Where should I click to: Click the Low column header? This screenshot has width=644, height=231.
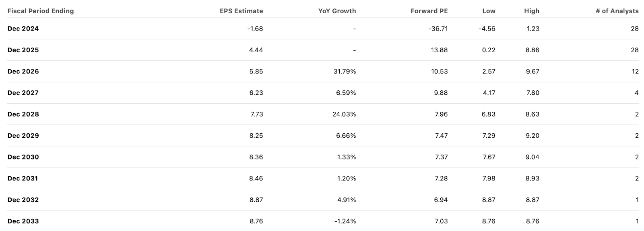click(x=489, y=11)
